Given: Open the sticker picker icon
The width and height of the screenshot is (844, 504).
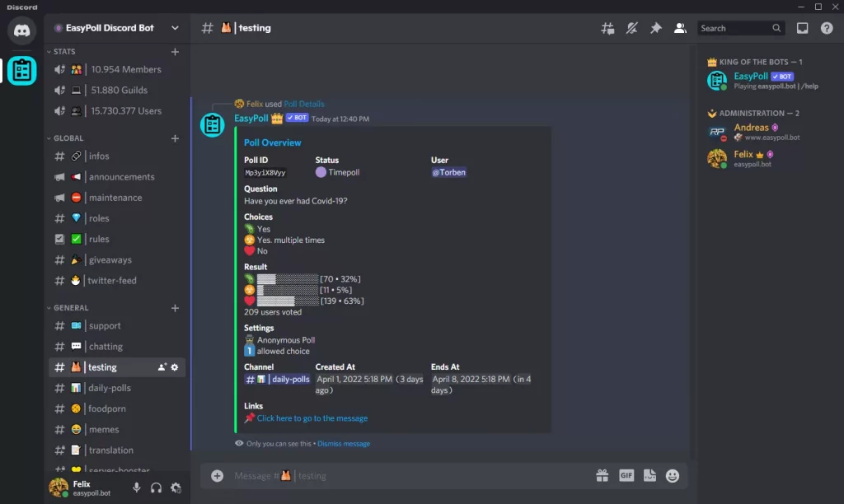Looking at the screenshot, I should [649, 475].
